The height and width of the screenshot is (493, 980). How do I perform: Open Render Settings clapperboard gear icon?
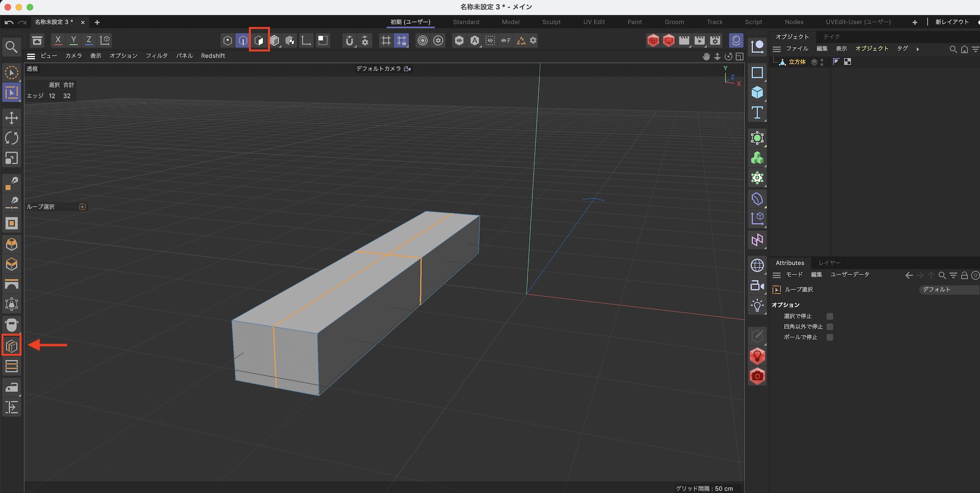715,41
